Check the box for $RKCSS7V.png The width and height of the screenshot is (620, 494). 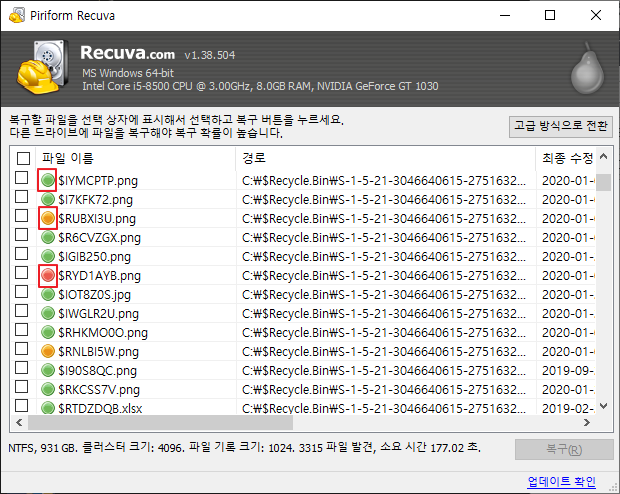click(21, 386)
